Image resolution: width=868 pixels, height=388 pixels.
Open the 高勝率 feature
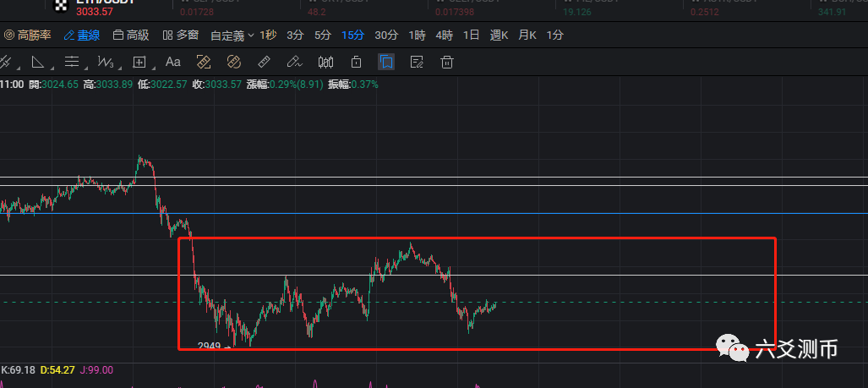click(28, 36)
